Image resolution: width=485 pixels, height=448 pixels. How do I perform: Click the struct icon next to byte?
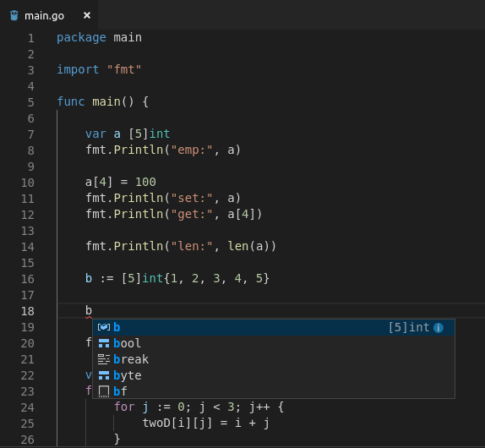104,375
